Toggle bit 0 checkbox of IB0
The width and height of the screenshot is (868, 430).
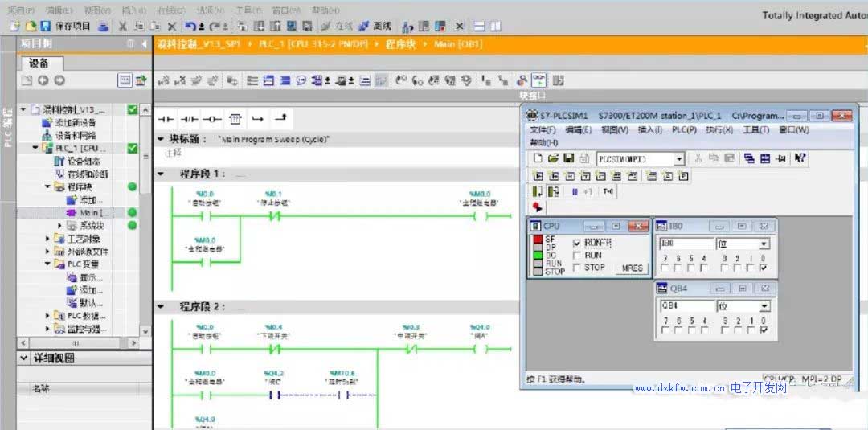point(764,268)
